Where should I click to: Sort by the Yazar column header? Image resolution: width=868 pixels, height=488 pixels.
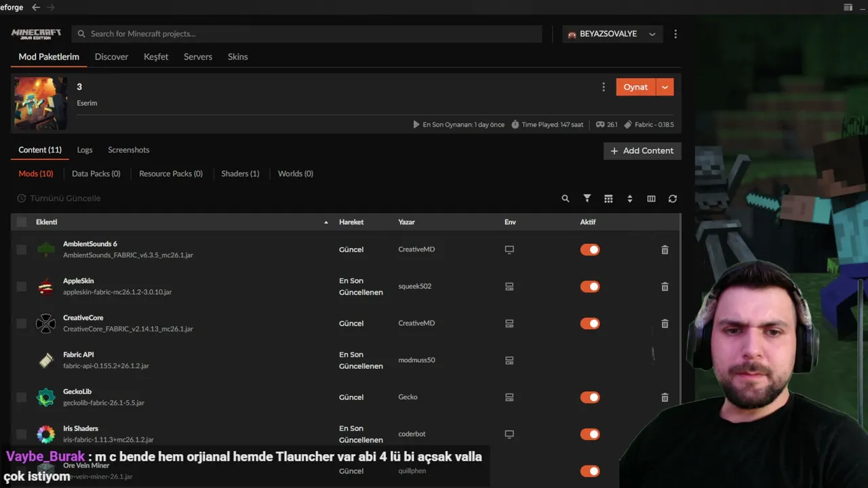pos(406,222)
